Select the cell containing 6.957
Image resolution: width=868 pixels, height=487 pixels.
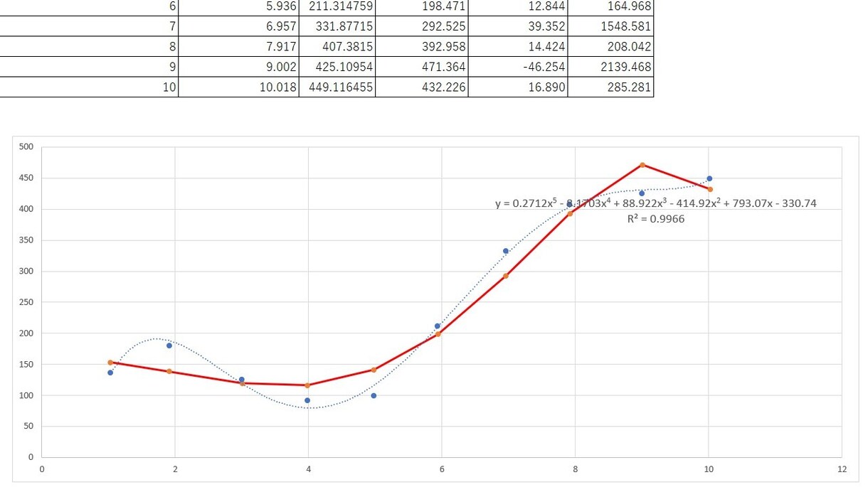238,27
